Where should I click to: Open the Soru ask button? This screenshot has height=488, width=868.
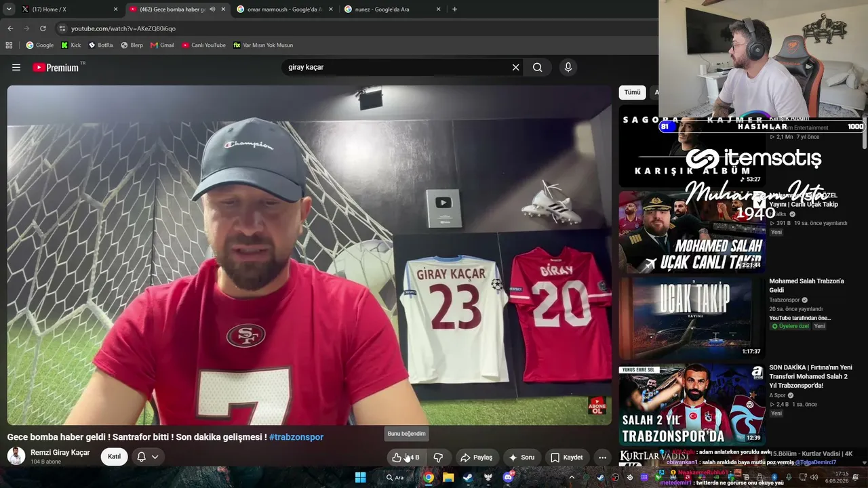click(522, 457)
